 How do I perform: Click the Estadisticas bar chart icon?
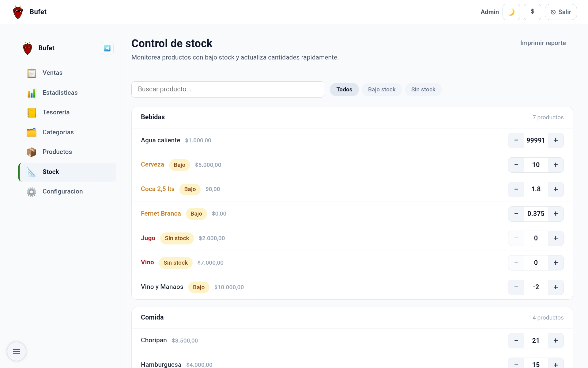coord(32,93)
